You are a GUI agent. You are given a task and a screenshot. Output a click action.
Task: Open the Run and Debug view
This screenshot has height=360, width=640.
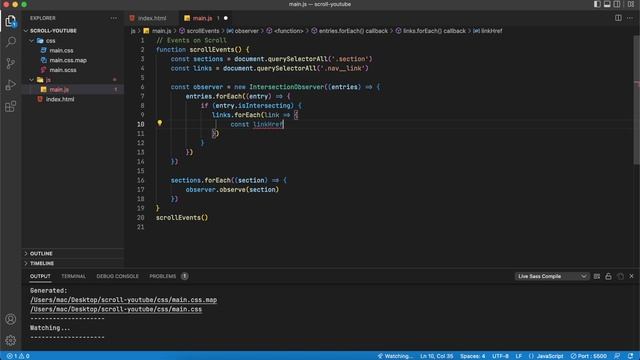pos(11,85)
